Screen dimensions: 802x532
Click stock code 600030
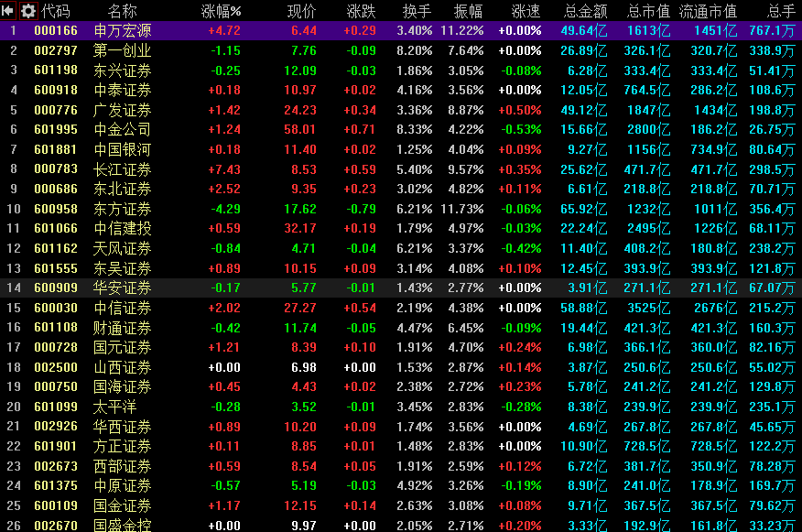point(56,308)
